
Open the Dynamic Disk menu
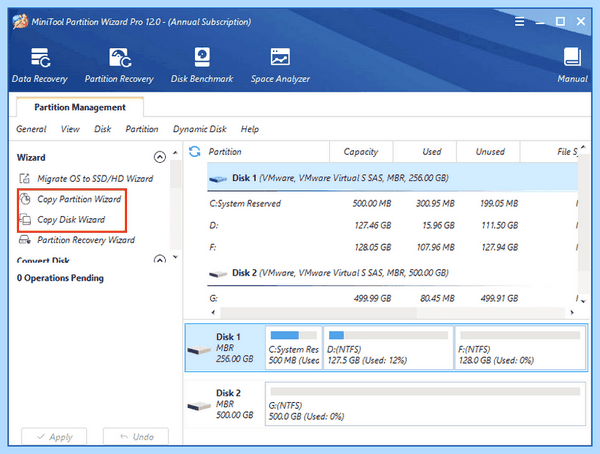click(199, 129)
